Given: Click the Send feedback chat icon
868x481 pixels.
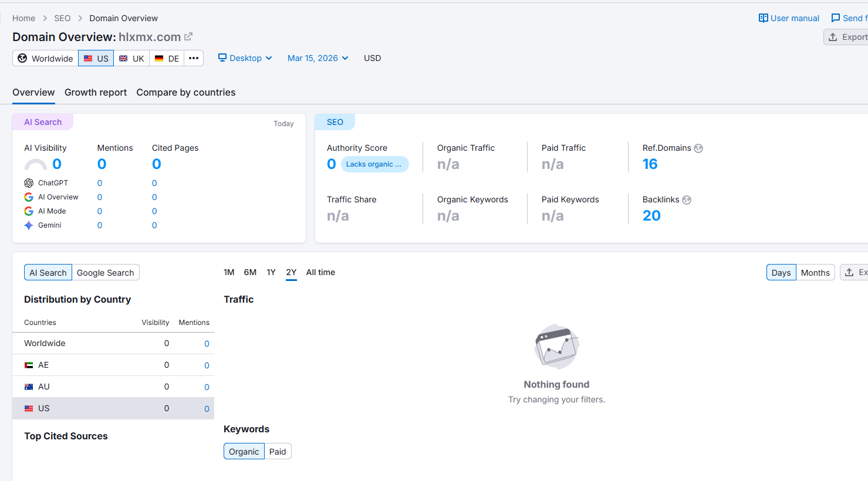Looking at the screenshot, I should pyautogui.click(x=836, y=18).
